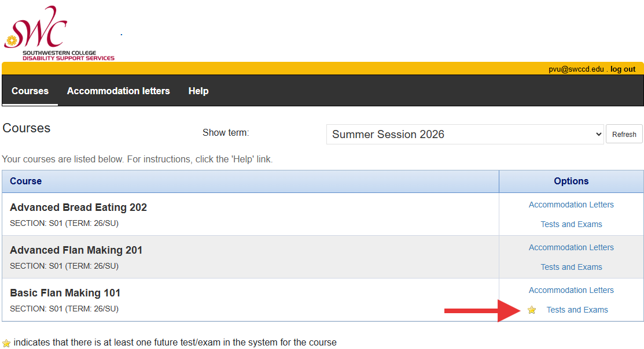The image size is (644, 349).
Task: Open the Show term dropdown
Action: [465, 135]
